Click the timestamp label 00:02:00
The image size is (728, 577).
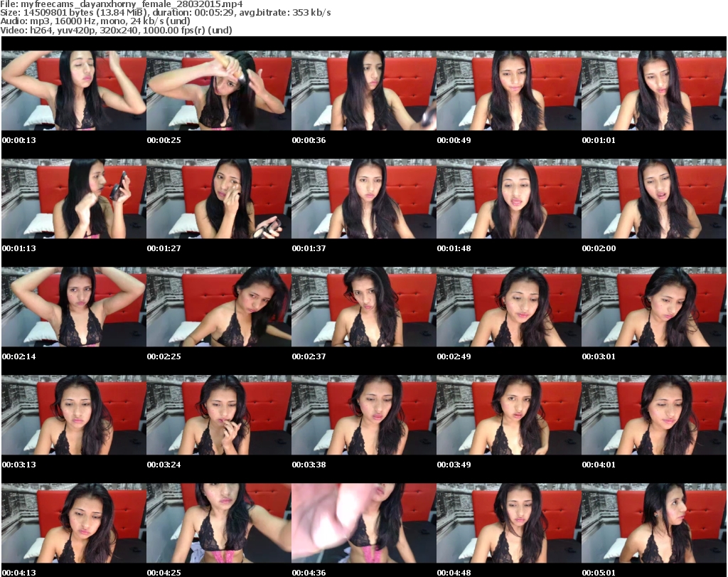(x=599, y=248)
